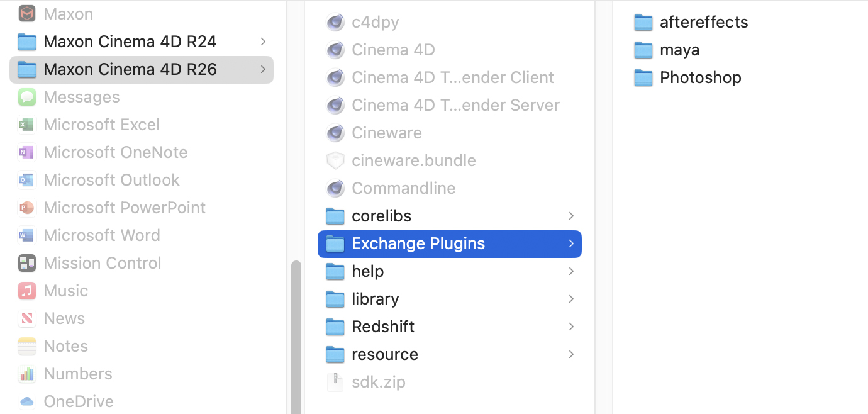Screen dimensions: 868x414
Task: Click the Commandline application icon
Action: [335, 188]
